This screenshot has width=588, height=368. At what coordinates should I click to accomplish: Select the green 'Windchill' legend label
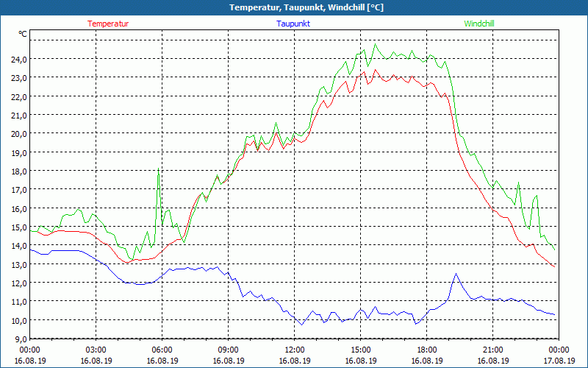pos(479,24)
